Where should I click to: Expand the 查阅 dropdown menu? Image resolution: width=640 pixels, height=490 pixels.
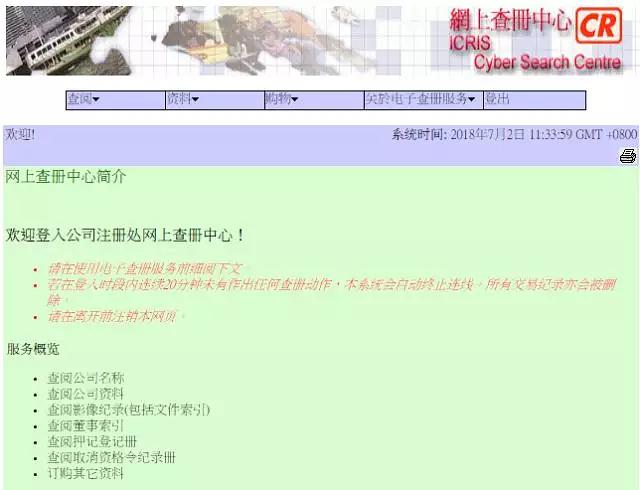(x=84, y=100)
